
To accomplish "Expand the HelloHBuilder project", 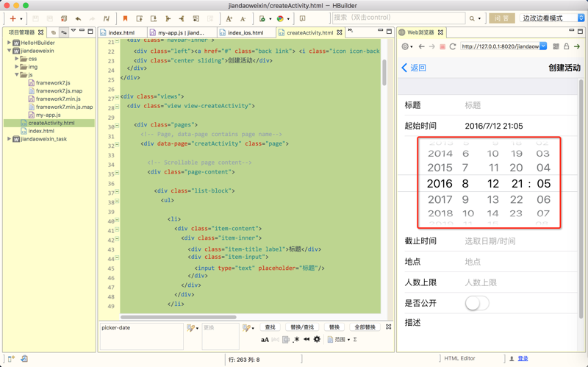I will point(9,43).
